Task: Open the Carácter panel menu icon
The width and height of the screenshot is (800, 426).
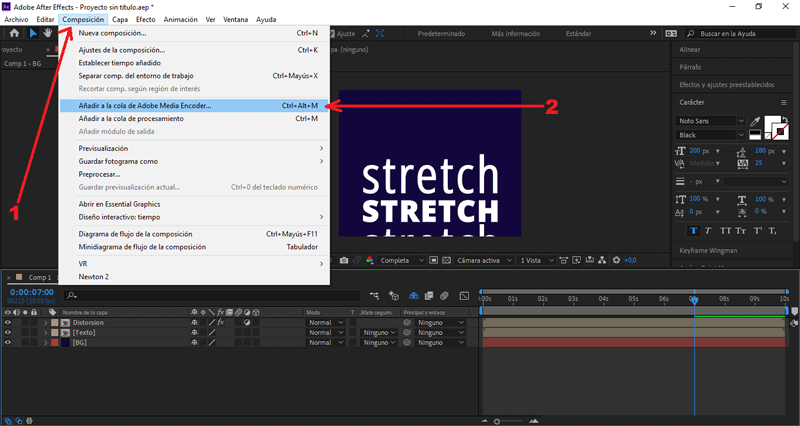Action: click(x=784, y=103)
